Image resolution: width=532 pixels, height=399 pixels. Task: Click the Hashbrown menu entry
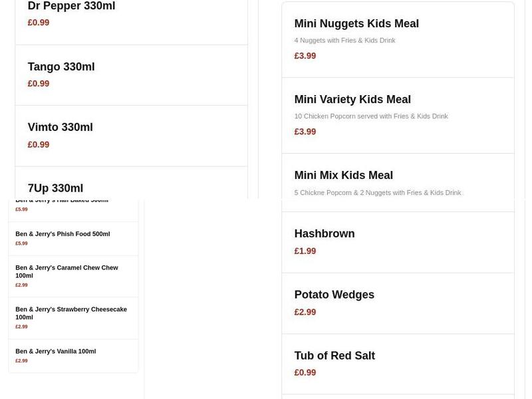tap(325, 233)
